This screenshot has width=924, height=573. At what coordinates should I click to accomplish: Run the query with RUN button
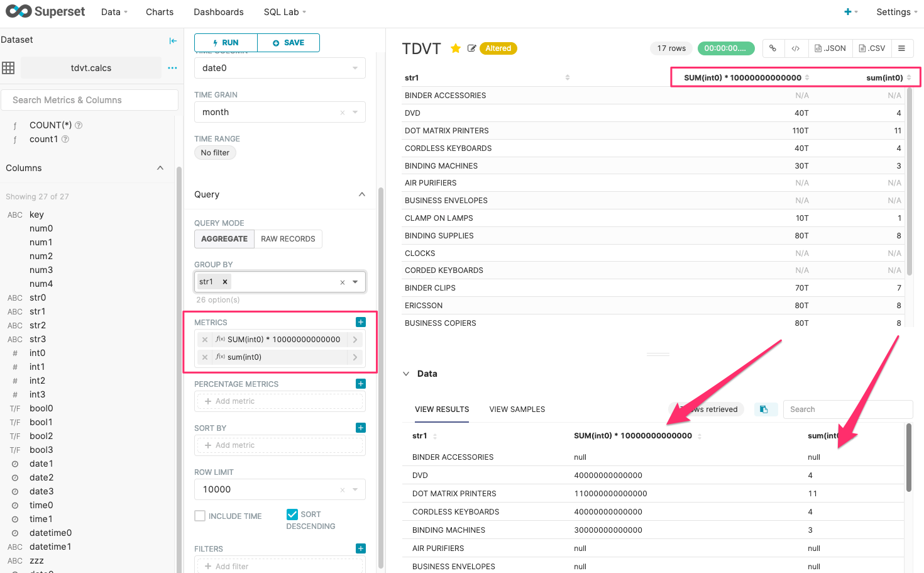click(x=226, y=43)
